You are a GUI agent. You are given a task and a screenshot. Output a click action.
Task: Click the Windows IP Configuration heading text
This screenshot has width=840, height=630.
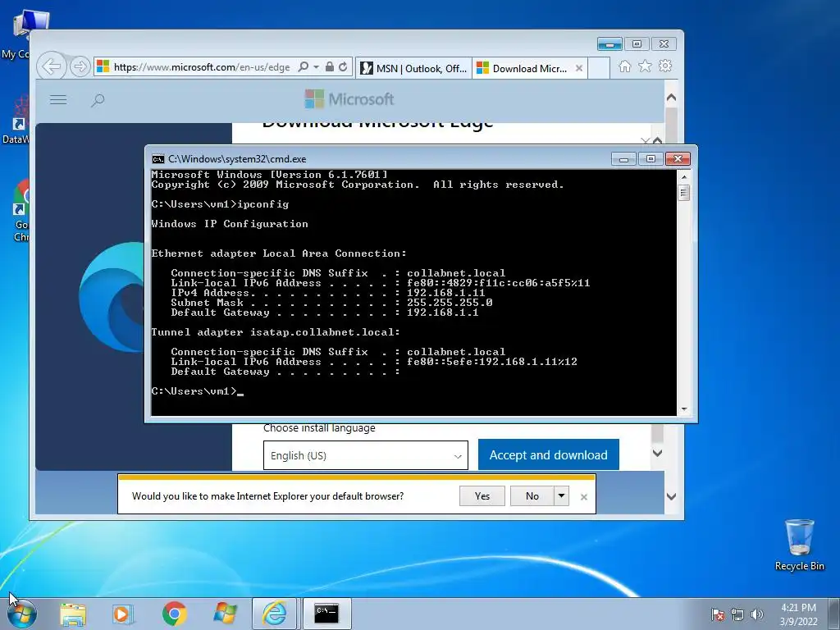coord(230,224)
